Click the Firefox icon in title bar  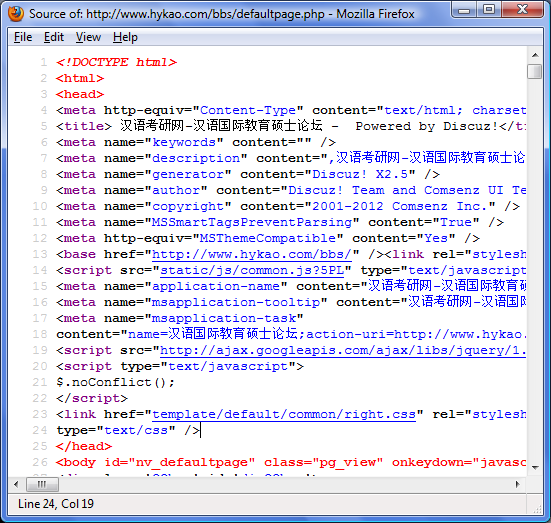pos(15,14)
